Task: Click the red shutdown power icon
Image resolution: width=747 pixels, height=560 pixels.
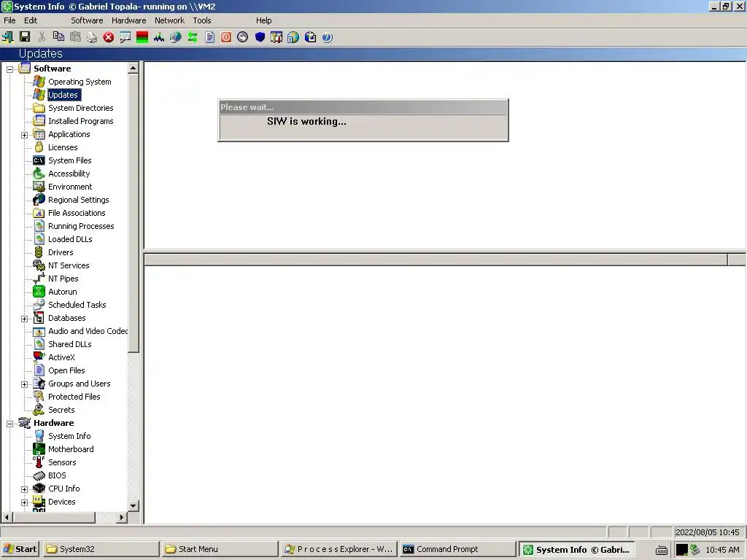Action: point(226,37)
